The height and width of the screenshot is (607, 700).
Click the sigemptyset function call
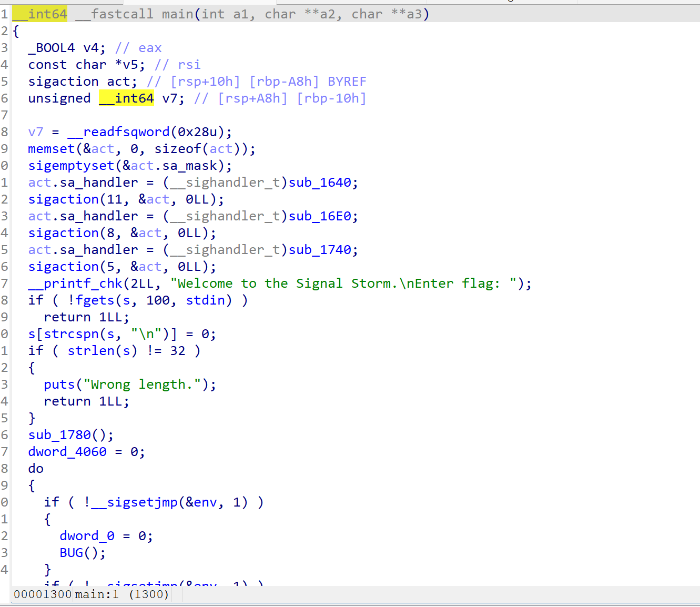pyautogui.click(x=71, y=166)
